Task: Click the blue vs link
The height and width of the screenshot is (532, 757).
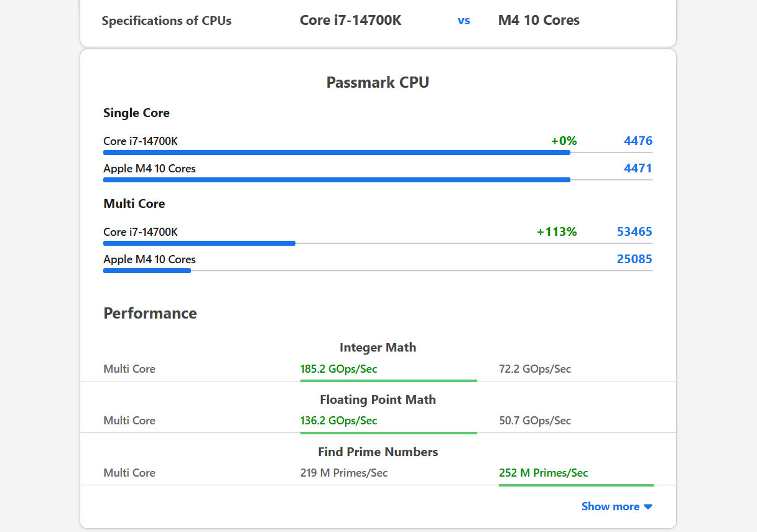Action: pos(464,21)
